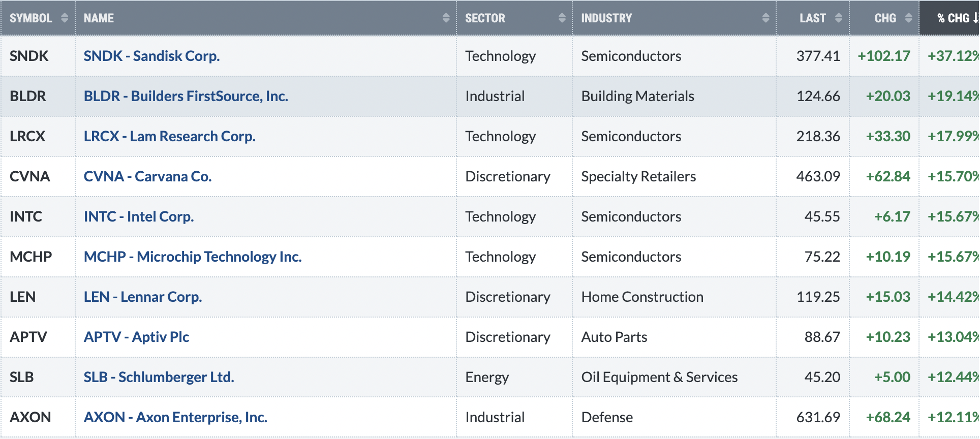980x439 pixels.
Task: Toggle sorting on the SECTOR column arrows
Action: 562,18
